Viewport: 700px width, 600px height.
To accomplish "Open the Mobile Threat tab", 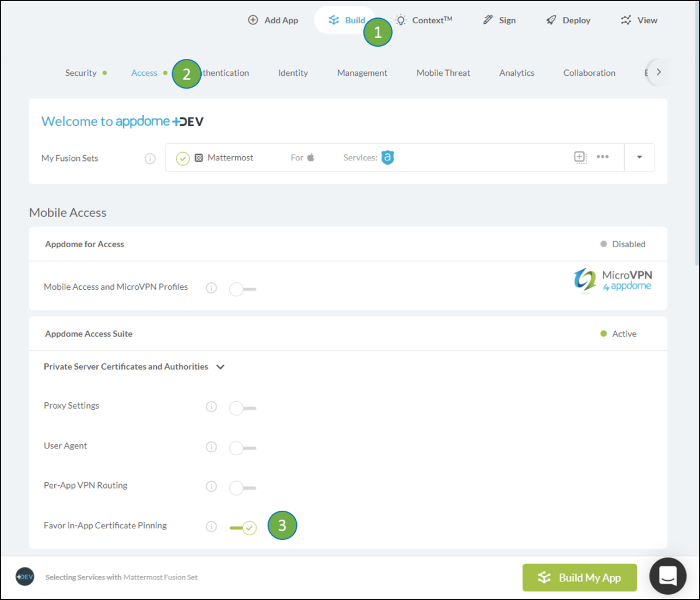I will tap(443, 72).
